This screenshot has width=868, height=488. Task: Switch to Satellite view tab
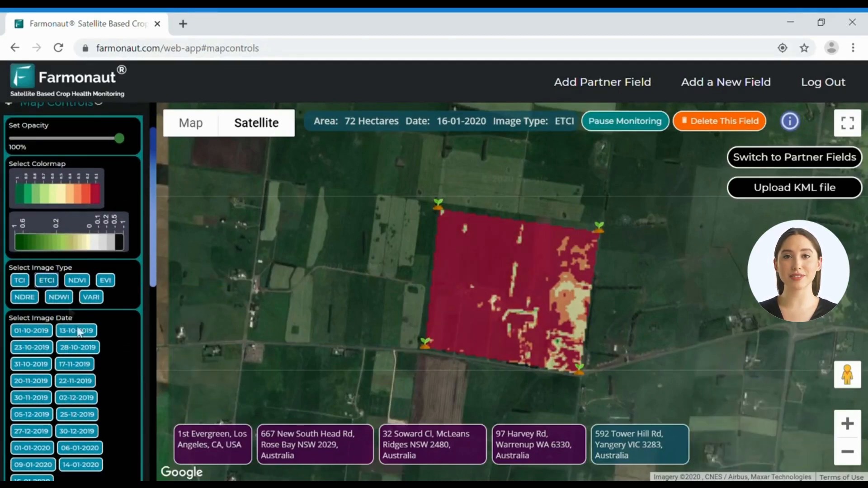pos(256,123)
